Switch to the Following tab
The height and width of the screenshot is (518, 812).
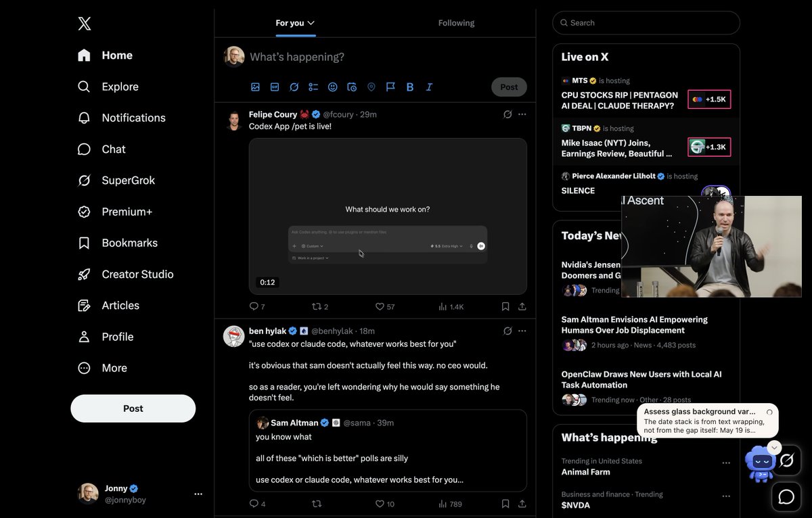pos(456,23)
